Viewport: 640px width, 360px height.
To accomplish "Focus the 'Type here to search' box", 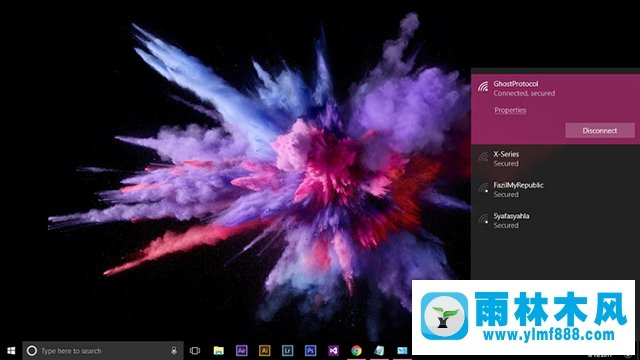I will coord(103,351).
